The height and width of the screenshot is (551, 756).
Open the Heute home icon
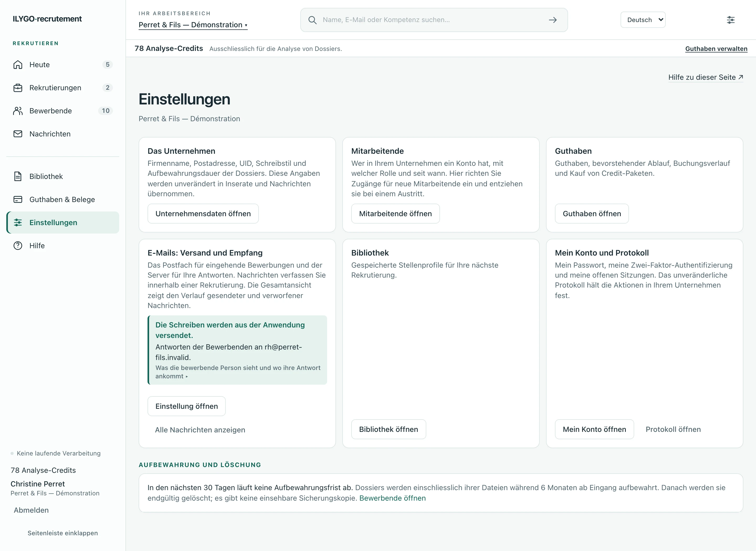click(18, 65)
